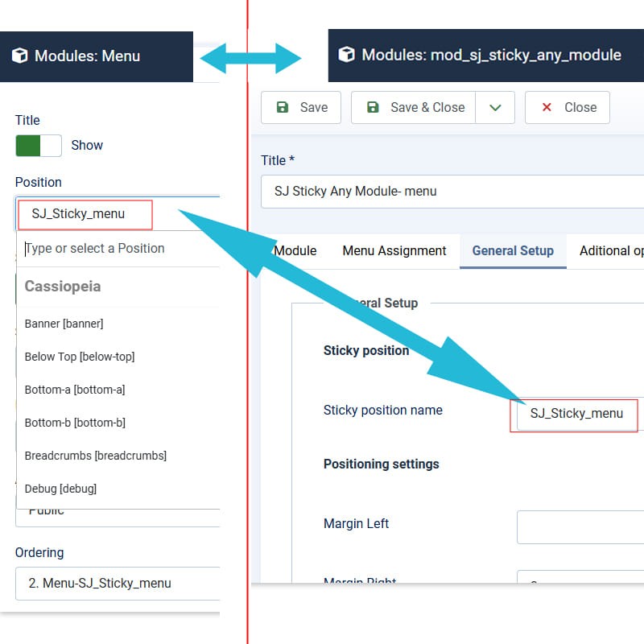644x644 pixels.
Task: Click the Positioning settings heading
Action: (x=381, y=464)
